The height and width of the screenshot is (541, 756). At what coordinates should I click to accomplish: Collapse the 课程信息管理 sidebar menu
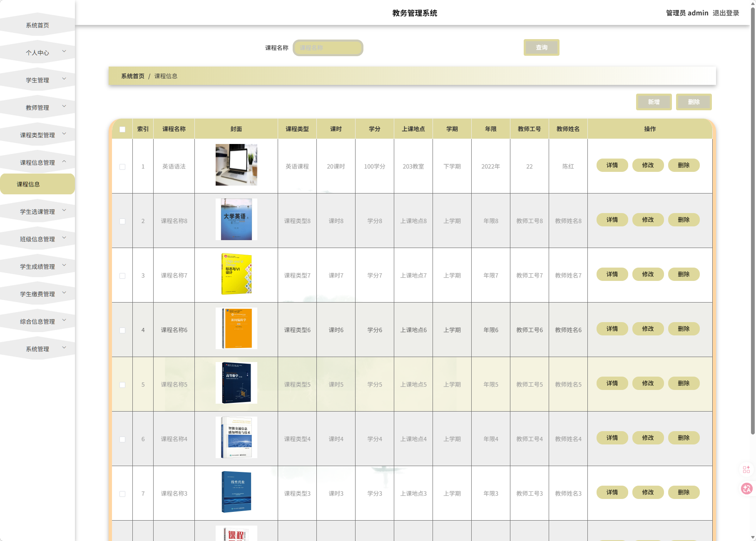click(37, 162)
